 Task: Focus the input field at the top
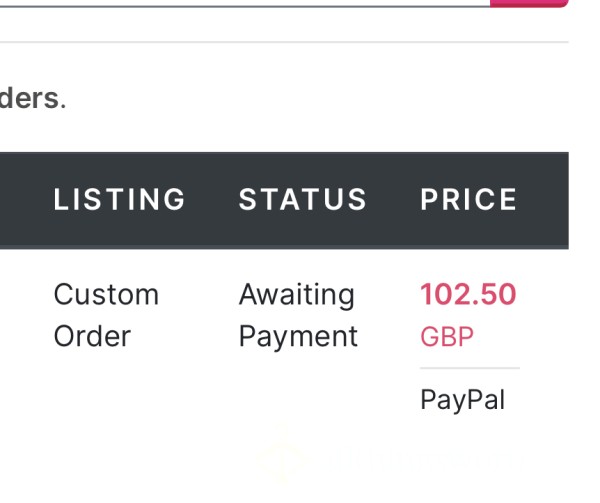245,3
